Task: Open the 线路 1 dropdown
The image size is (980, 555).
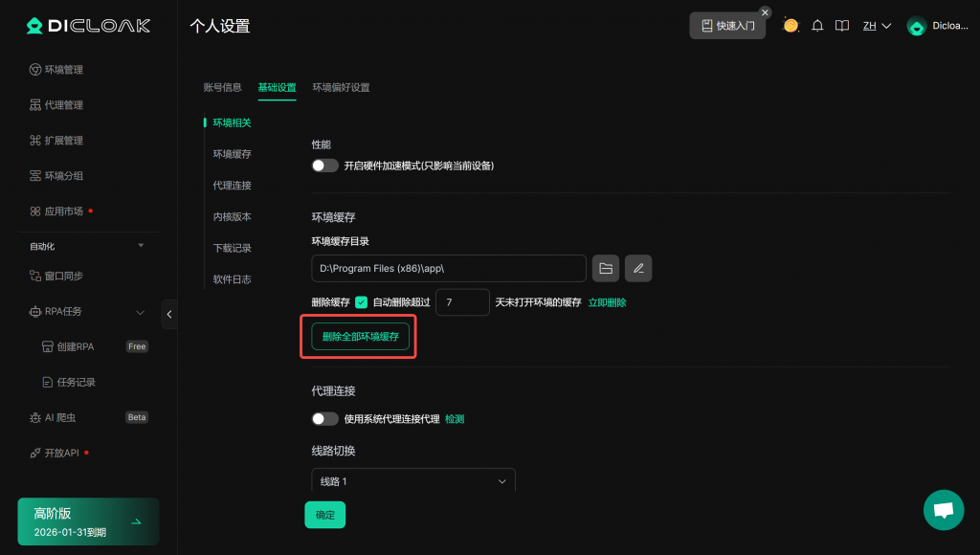Action: pos(413,481)
